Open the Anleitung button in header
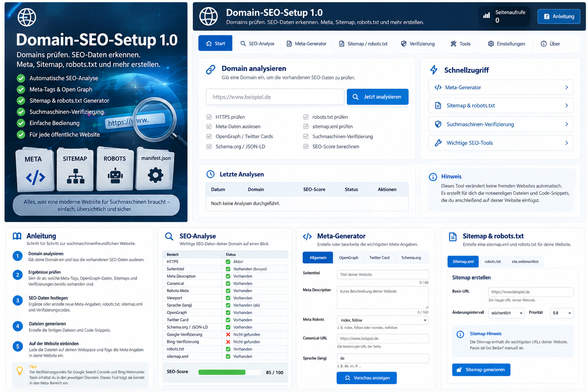 tap(559, 16)
